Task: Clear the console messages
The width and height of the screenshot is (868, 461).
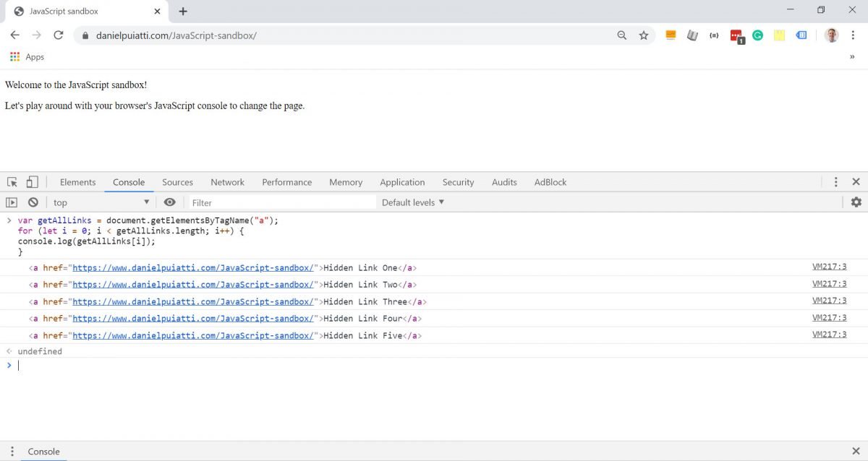Action: [33, 202]
